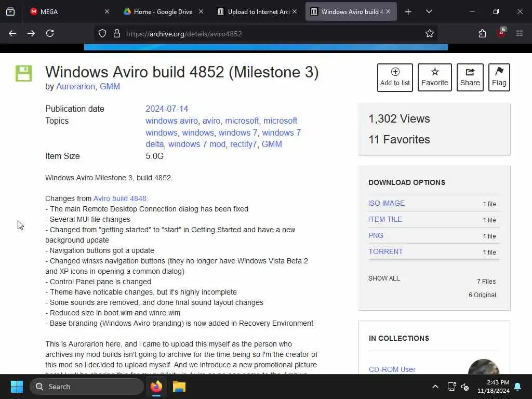Open the CD-ROM User collection link
The image size is (532, 399).
click(392, 369)
